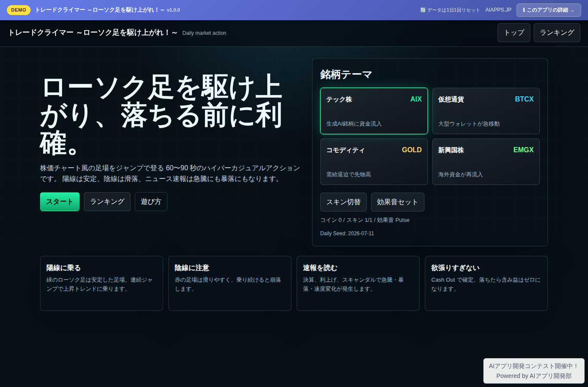Click the コイン 0 / スキン 1/1 status line

[x=365, y=220]
